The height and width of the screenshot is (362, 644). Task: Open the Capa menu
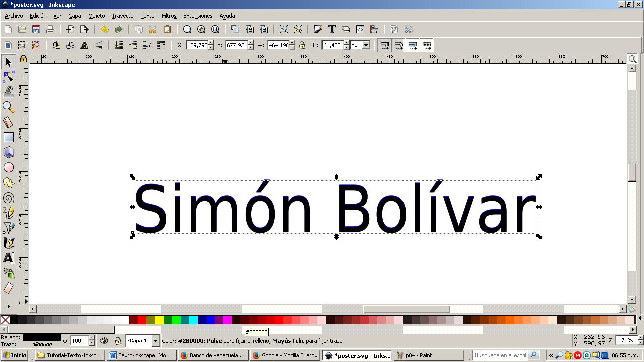tap(74, 16)
